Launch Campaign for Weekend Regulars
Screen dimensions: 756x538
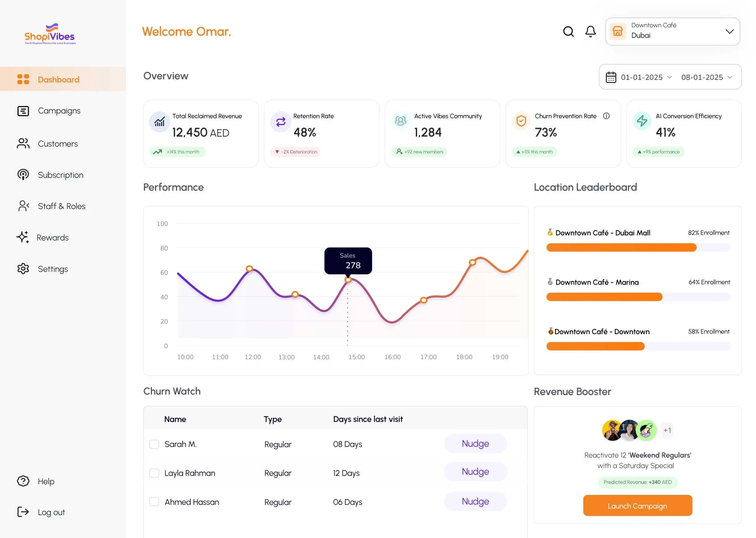point(637,505)
